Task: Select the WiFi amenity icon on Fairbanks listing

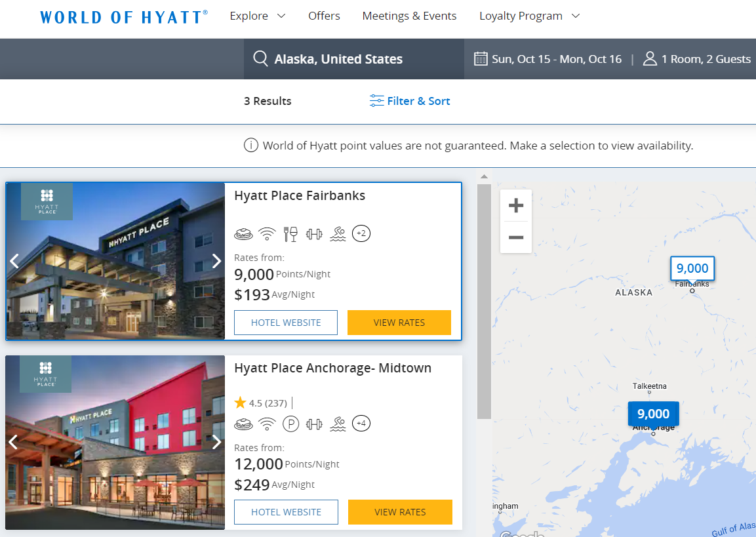Action: [x=267, y=233]
